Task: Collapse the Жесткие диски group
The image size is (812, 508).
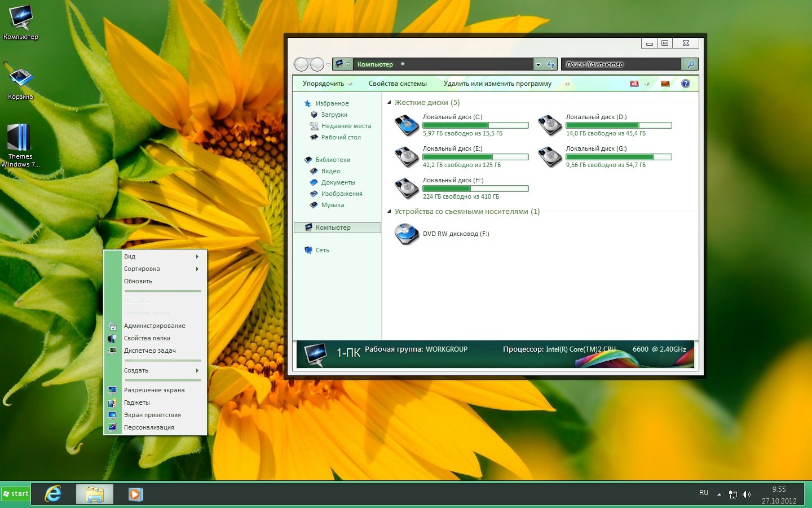Action: (389, 103)
